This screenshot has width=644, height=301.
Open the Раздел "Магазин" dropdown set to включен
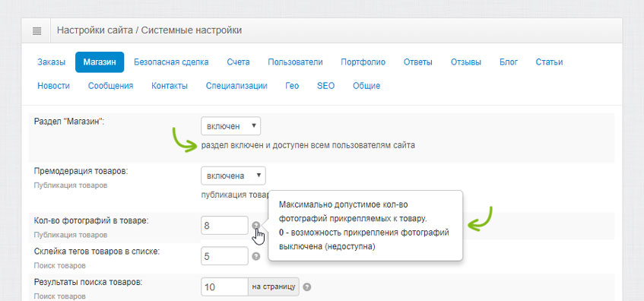(231, 126)
